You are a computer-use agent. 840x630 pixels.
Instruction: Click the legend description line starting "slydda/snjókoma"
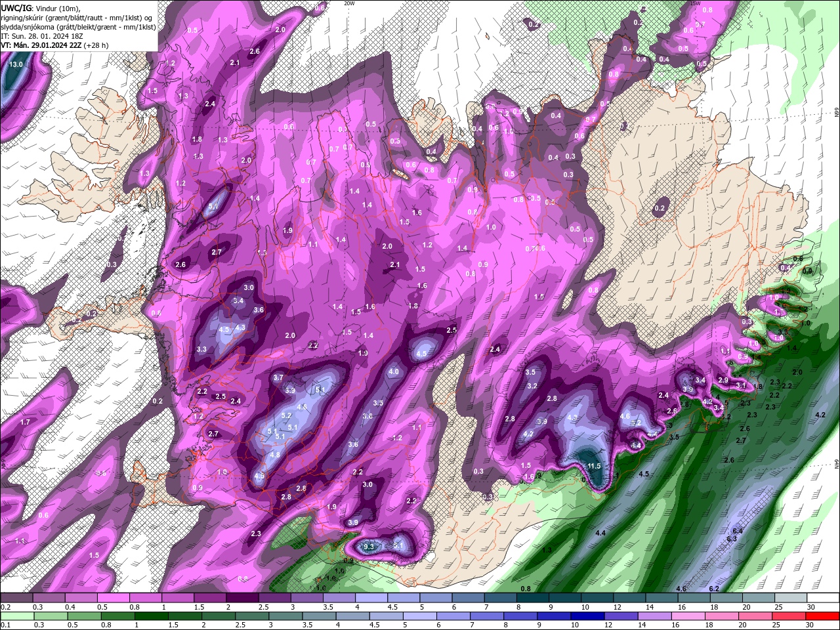click(78, 27)
